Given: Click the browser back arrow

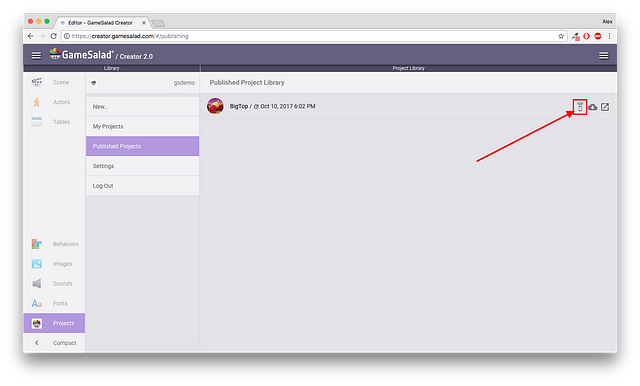Looking at the screenshot, I should (x=31, y=36).
